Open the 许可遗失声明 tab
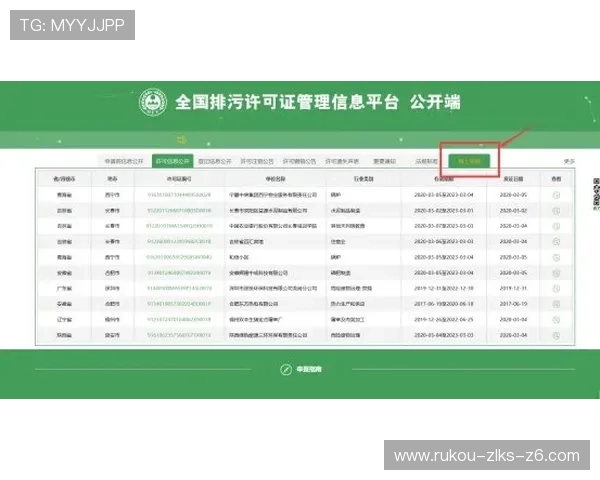This screenshot has width=600, height=480. [342, 161]
